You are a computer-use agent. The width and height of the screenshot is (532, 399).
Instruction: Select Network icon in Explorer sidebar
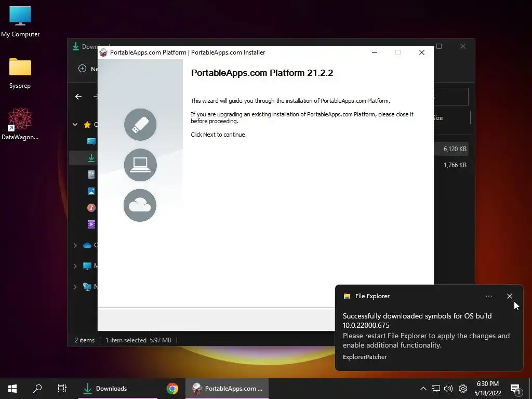(x=87, y=287)
